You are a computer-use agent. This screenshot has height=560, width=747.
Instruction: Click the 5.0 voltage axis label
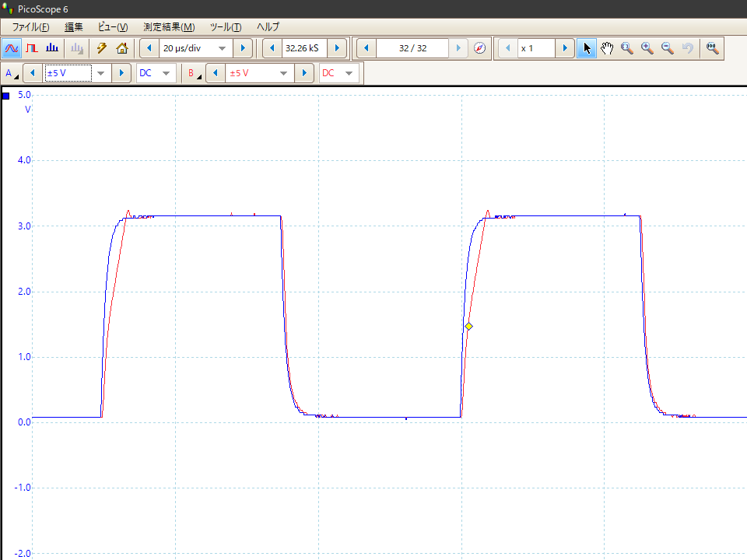pyautogui.click(x=24, y=95)
